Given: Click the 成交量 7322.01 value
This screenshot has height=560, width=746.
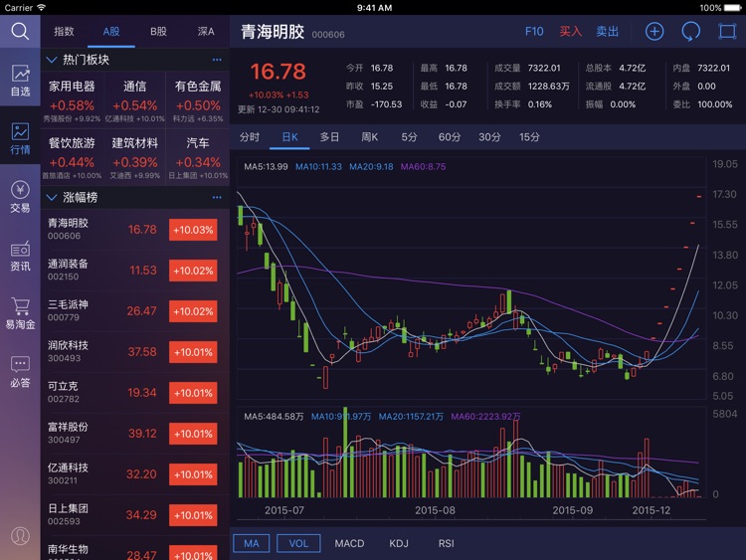Looking at the screenshot, I should (544, 68).
